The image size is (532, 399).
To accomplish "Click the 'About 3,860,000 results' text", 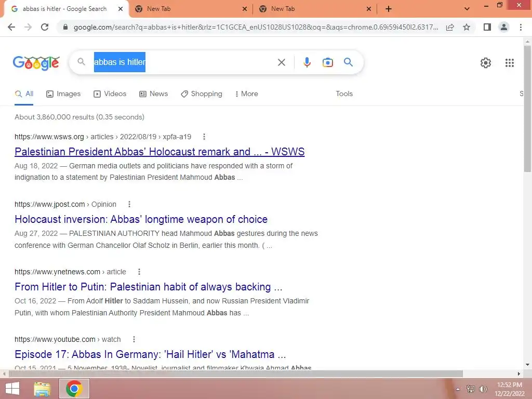I will [79, 117].
